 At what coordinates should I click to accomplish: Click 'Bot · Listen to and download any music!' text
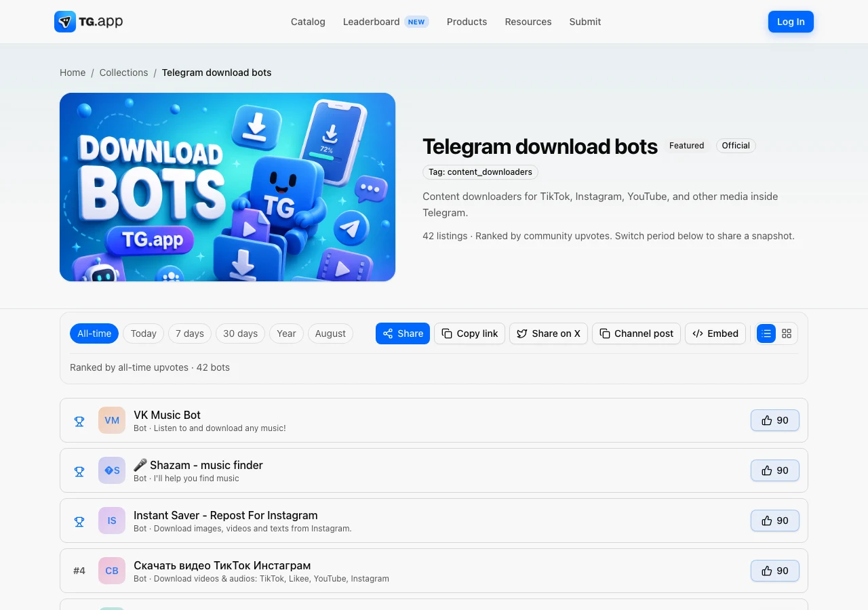[210, 428]
